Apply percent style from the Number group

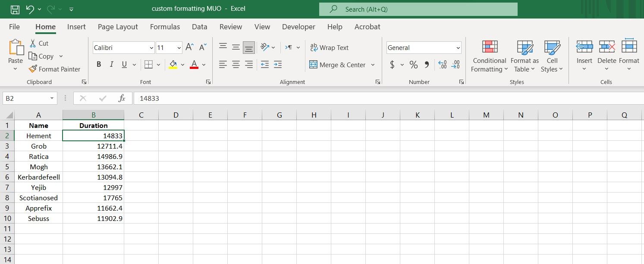[413, 64]
